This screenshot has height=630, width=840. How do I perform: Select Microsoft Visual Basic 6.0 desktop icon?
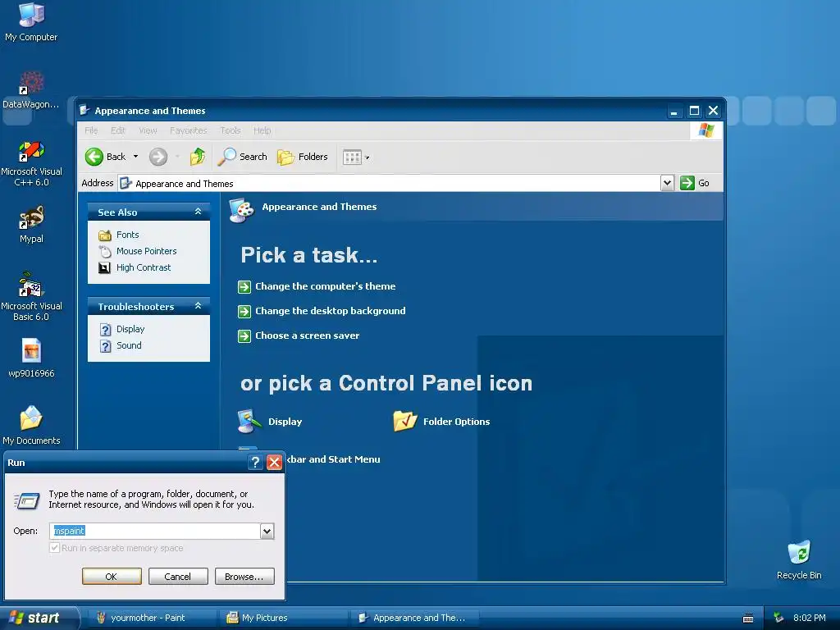coord(31,297)
